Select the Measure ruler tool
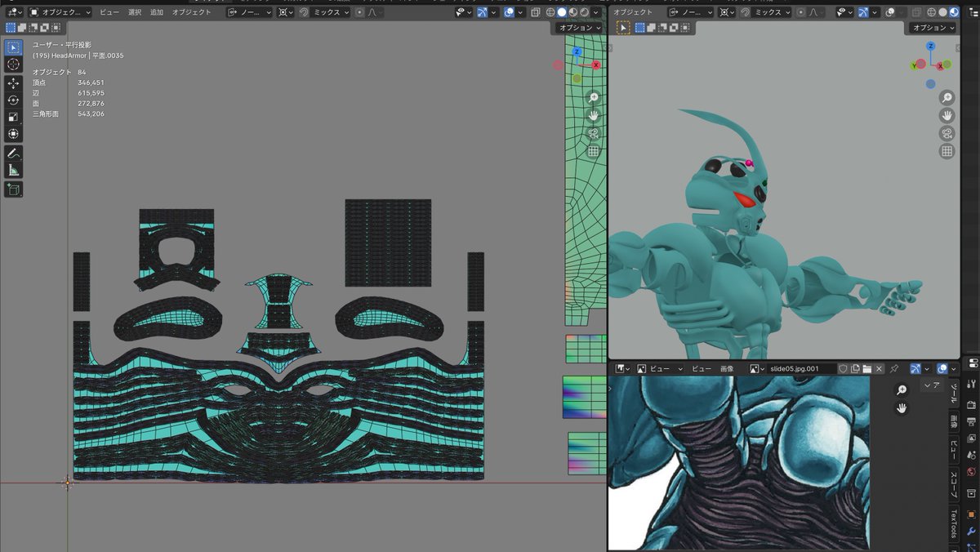The image size is (980, 552). pyautogui.click(x=14, y=170)
